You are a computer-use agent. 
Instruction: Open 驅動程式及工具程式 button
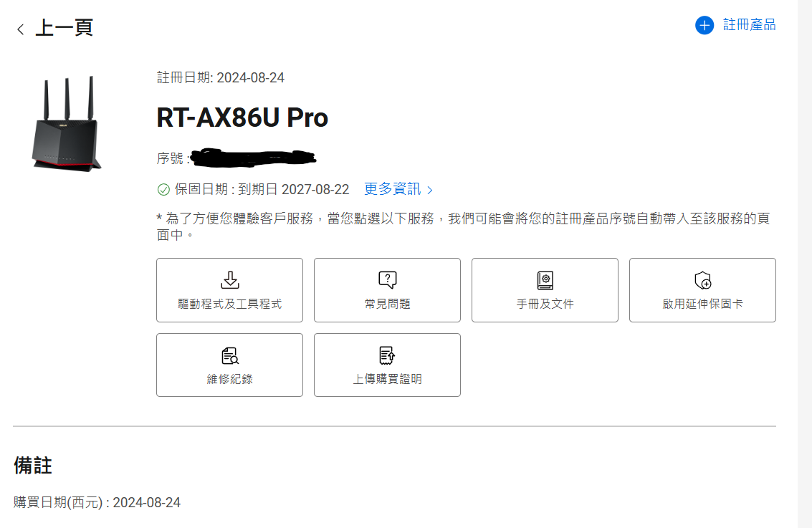point(230,290)
